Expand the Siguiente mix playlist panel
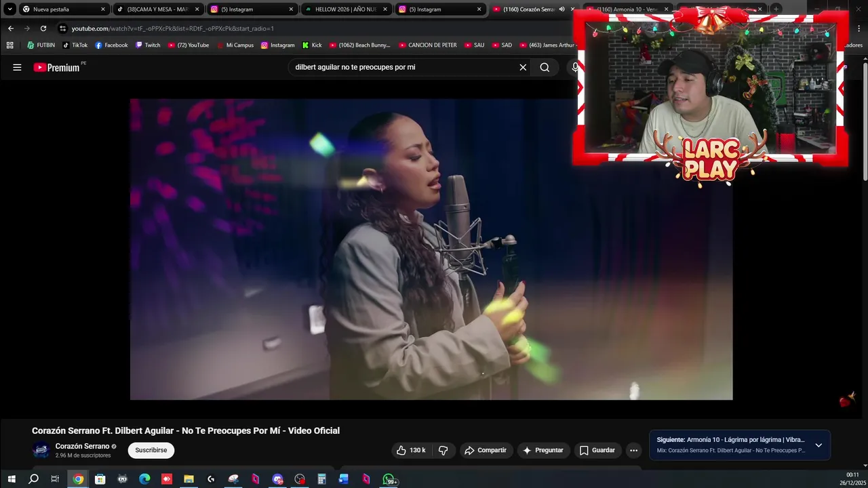 pyautogui.click(x=818, y=445)
